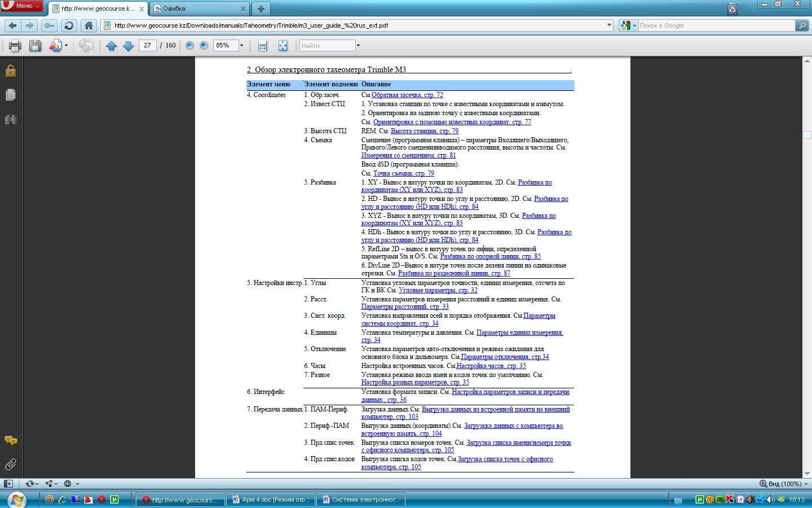Open Opera Link sync status dropdown
812x508 pixels.
click(x=32, y=484)
